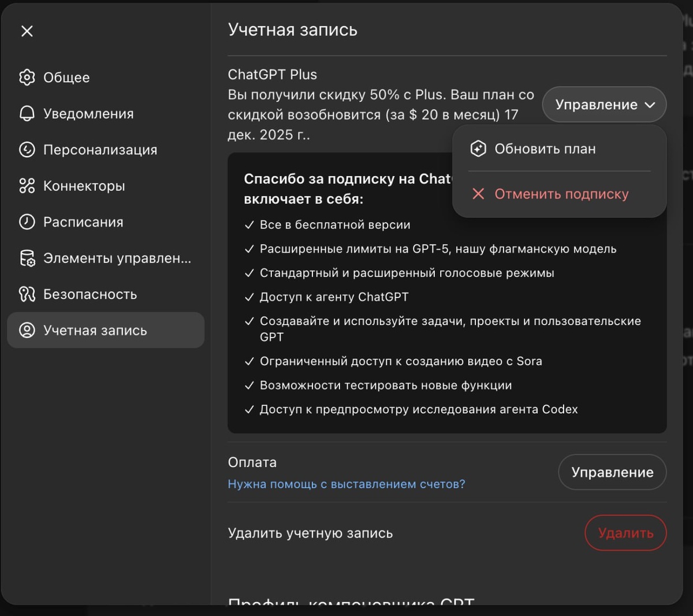Click the Коннекторы sidebar icon

[27, 186]
